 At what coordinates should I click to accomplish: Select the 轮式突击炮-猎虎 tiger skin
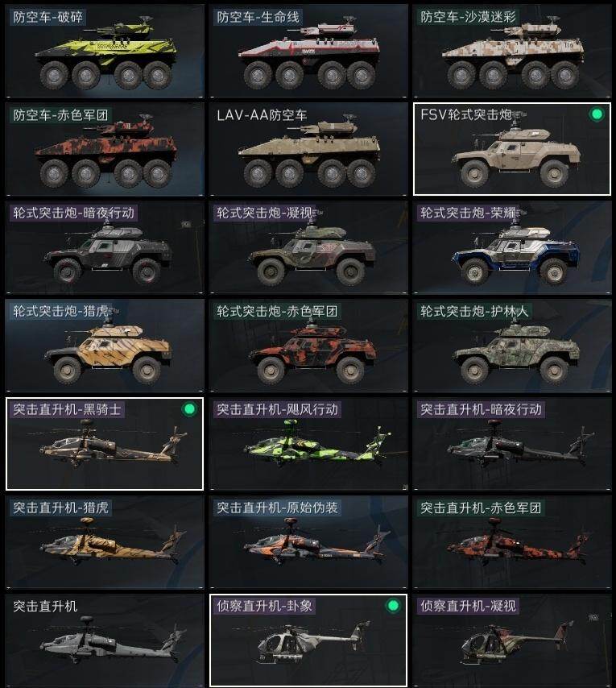(x=105, y=346)
